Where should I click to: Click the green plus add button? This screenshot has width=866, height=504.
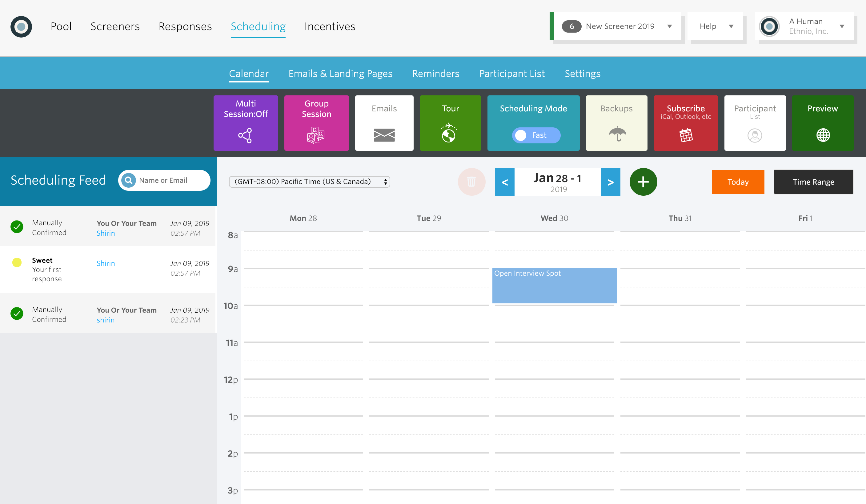point(643,182)
